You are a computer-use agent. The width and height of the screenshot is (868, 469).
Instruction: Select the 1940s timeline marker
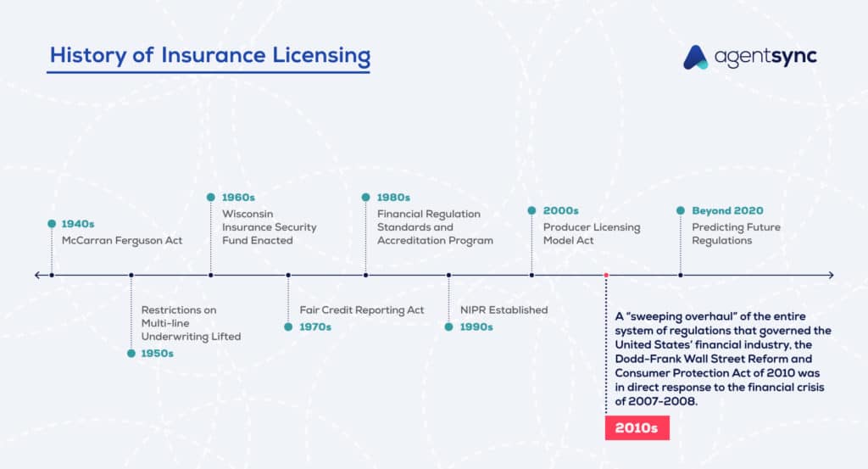(52, 225)
